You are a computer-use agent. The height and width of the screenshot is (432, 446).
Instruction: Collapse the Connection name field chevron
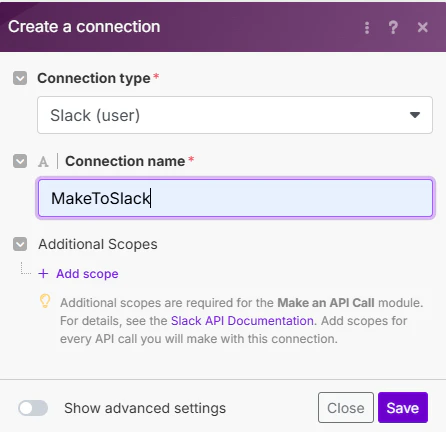pyautogui.click(x=20, y=161)
